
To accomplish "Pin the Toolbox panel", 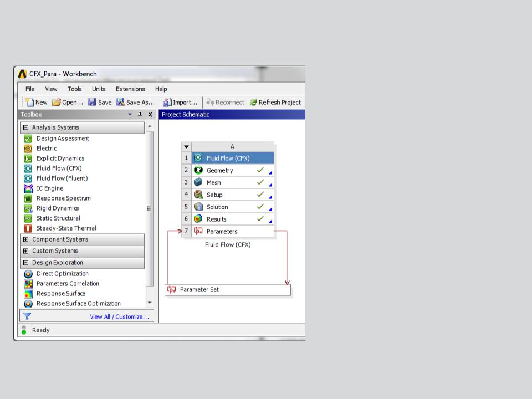I will (140, 115).
